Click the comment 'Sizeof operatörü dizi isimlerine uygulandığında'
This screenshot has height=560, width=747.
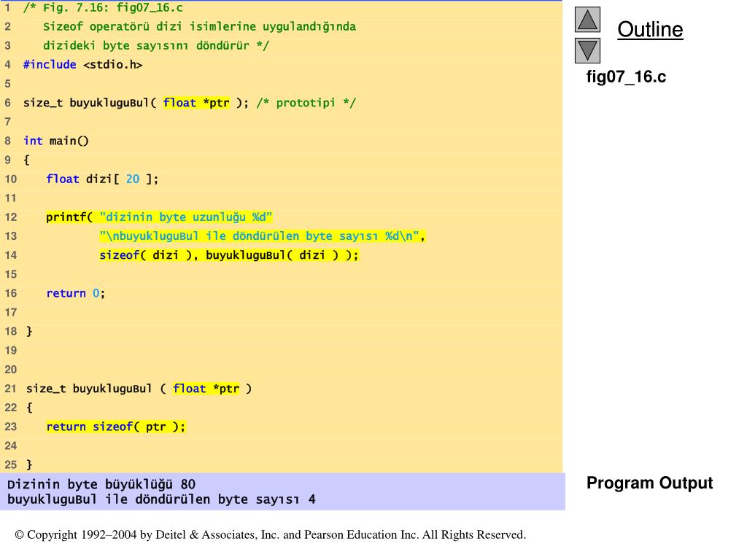(x=199, y=27)
